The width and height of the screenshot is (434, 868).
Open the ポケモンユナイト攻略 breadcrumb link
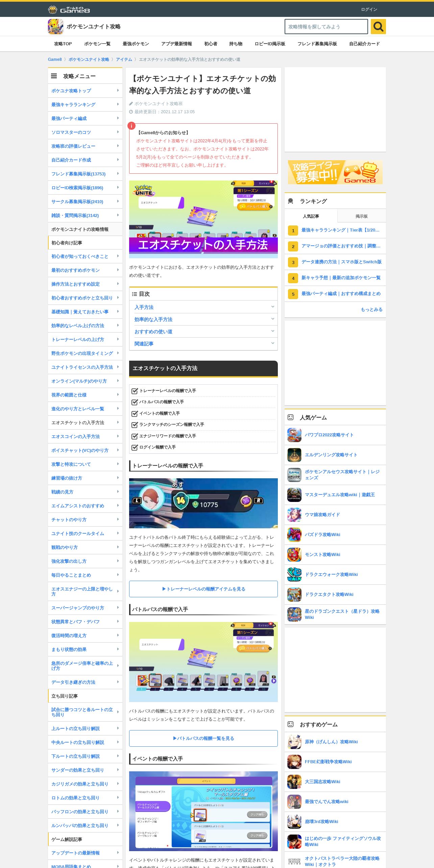click(x=89, y=59)
